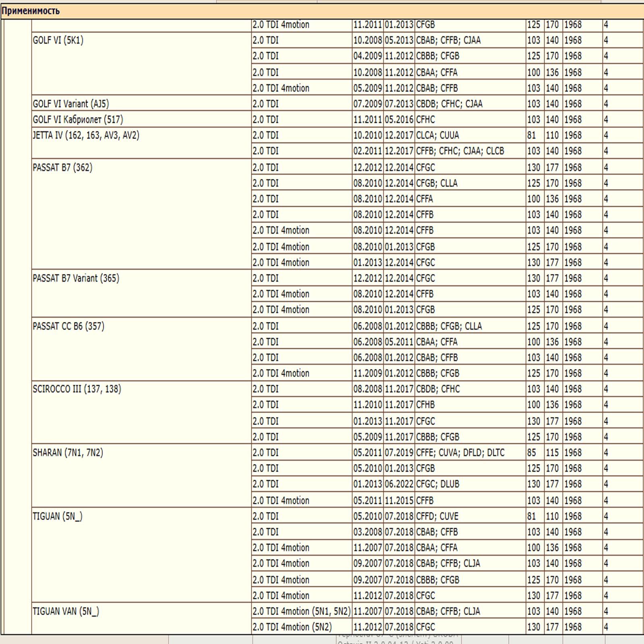Select the PASSAT B7 Variant (365) cell
This screenshot has width=644, height=644.
click(76, 278)
